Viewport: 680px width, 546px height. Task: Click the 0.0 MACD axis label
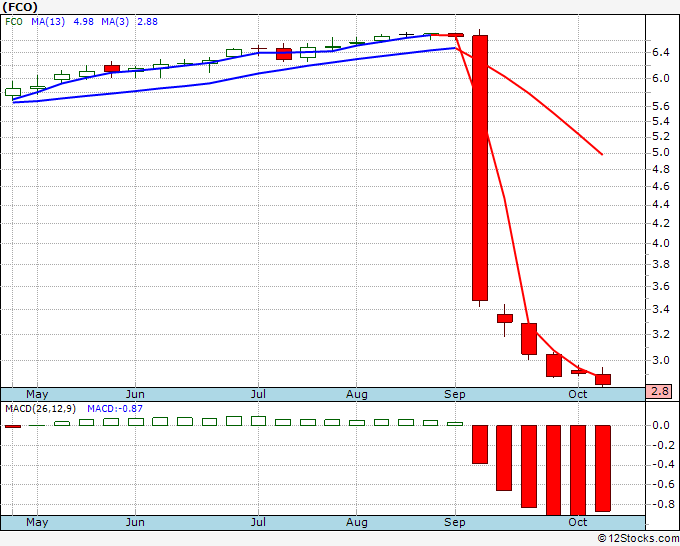click(x=661, y=425)
